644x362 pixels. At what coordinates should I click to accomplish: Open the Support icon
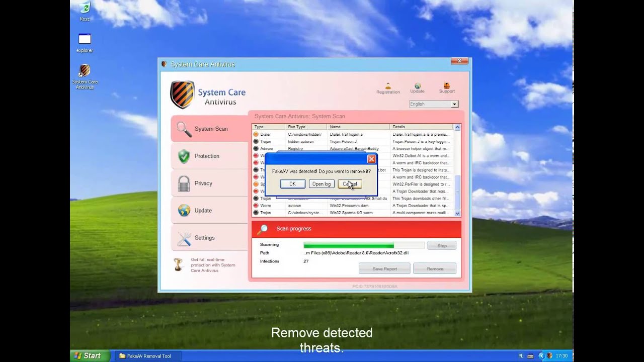(x=447, y=86)
